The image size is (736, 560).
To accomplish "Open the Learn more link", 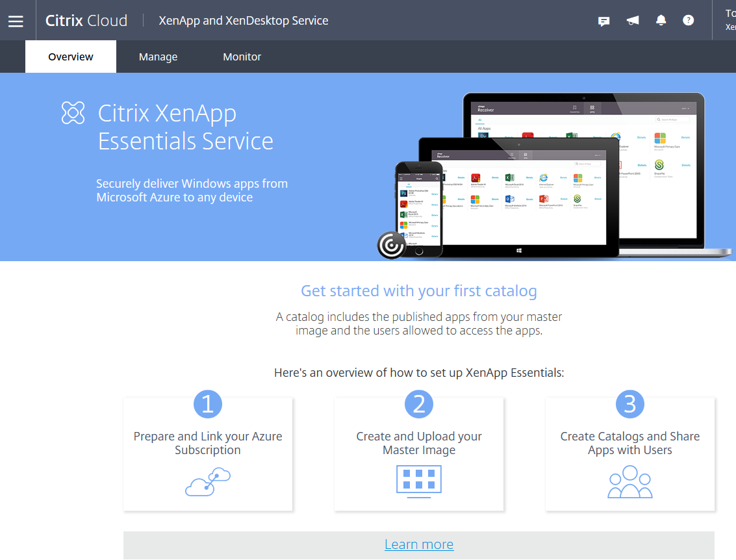I will pyautogui.click(x=418, y=544).
